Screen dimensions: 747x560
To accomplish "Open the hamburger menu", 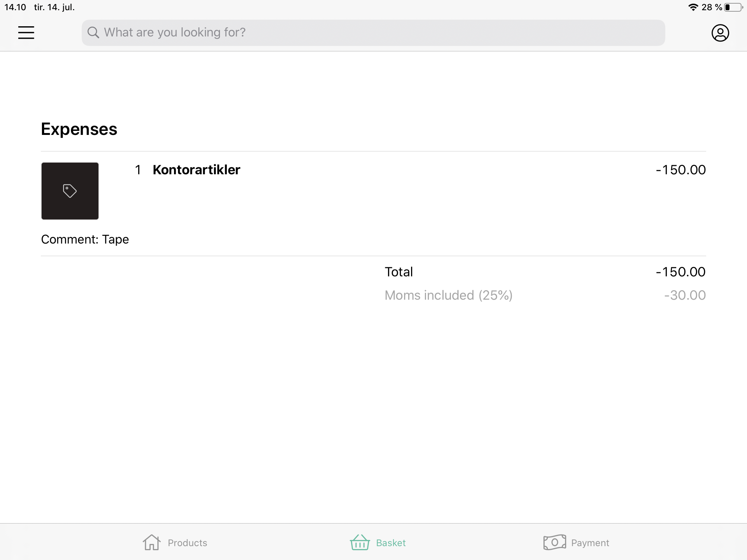I will click(x=26, y=33).
